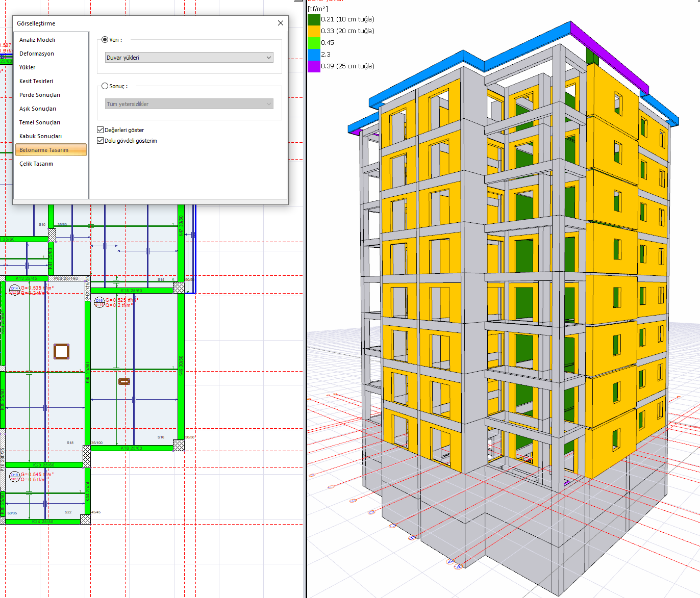Image resolution: width=700 pixels, height=598 pixels.
Task: Click the column label 'S18'
Action: (70, 443)
